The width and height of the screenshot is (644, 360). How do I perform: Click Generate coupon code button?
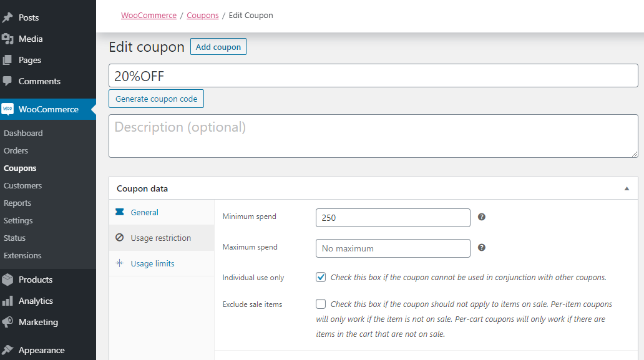[156, 99]
